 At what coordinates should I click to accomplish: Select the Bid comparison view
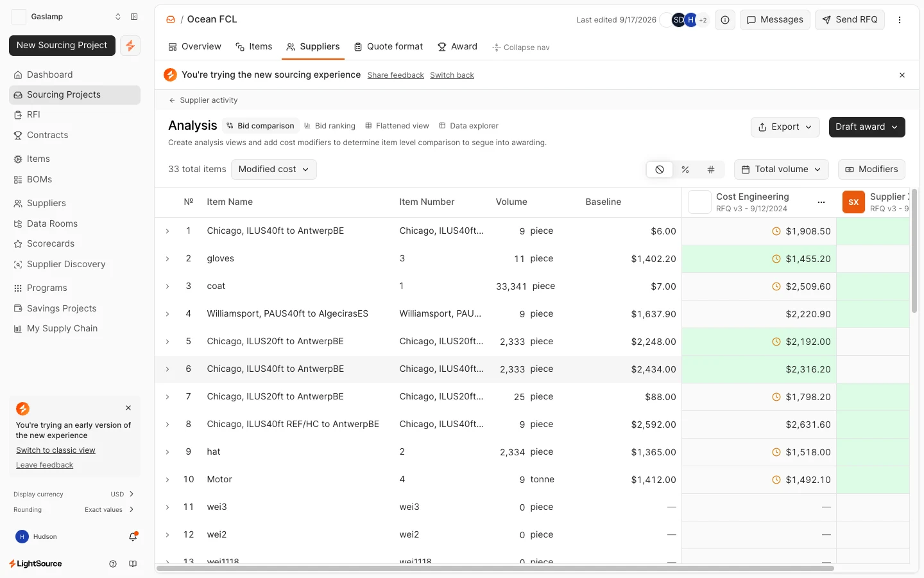coord(261,126)
